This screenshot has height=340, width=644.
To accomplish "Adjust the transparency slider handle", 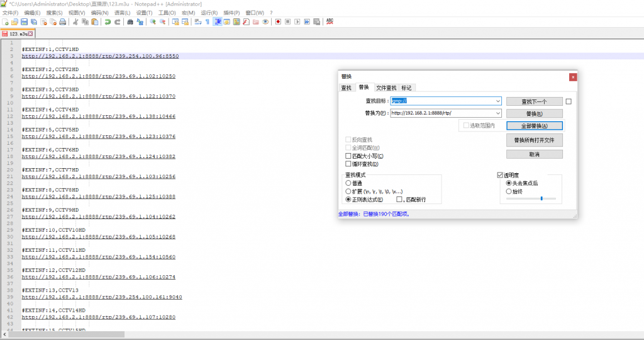I will pos(541,198).
